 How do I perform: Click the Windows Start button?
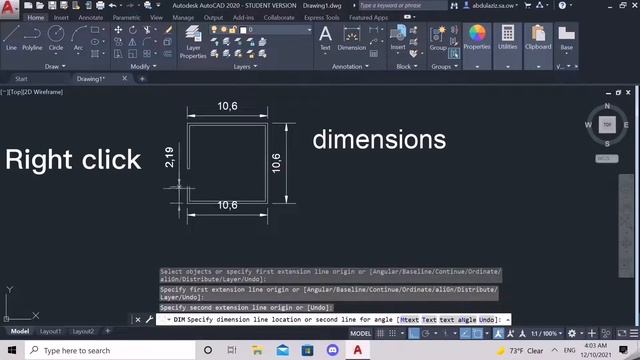pos(12,350)
